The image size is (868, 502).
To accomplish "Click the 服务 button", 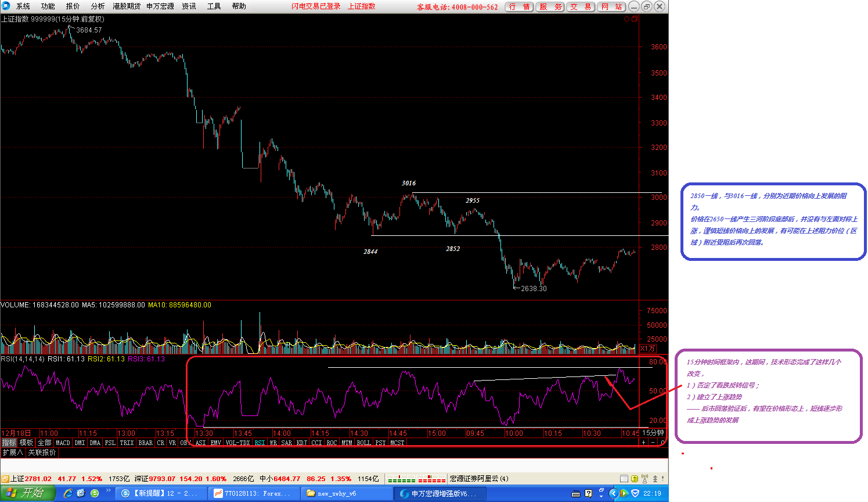I will [550, 6].
